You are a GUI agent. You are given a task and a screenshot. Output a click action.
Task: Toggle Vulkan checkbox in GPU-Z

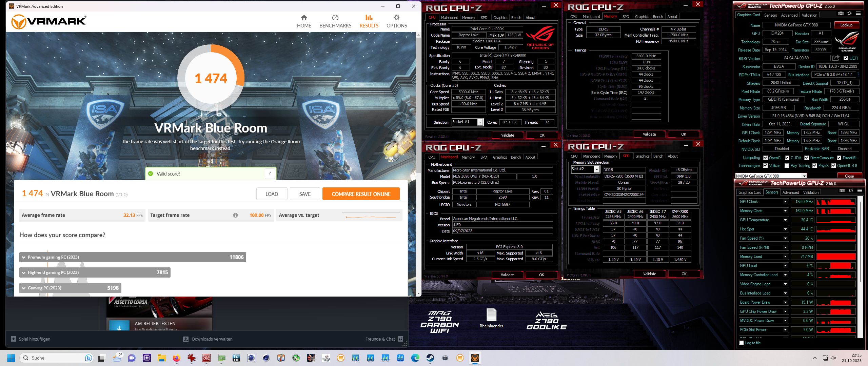[x=766, y=166]
